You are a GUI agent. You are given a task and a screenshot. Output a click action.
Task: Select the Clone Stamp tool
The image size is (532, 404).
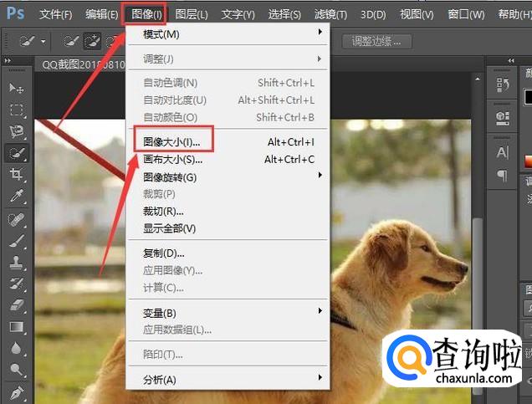(16, 262)
